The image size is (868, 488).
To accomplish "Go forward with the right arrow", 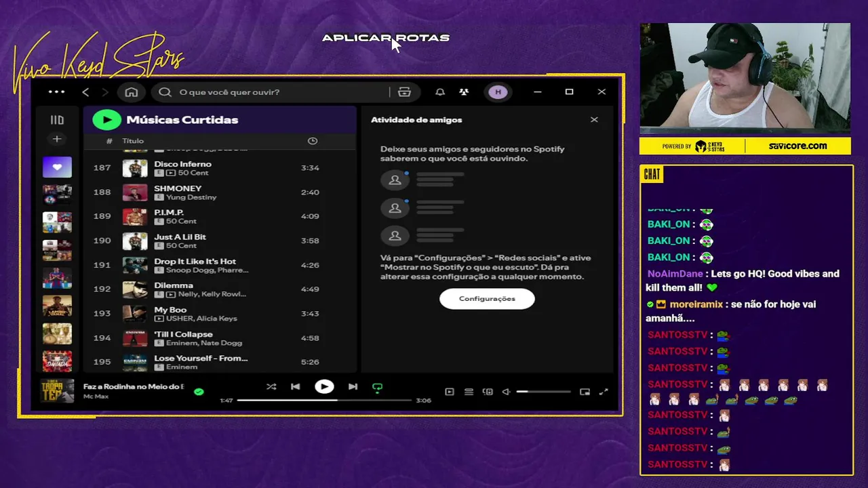I will pyautogui.click(x=104, y=92).
